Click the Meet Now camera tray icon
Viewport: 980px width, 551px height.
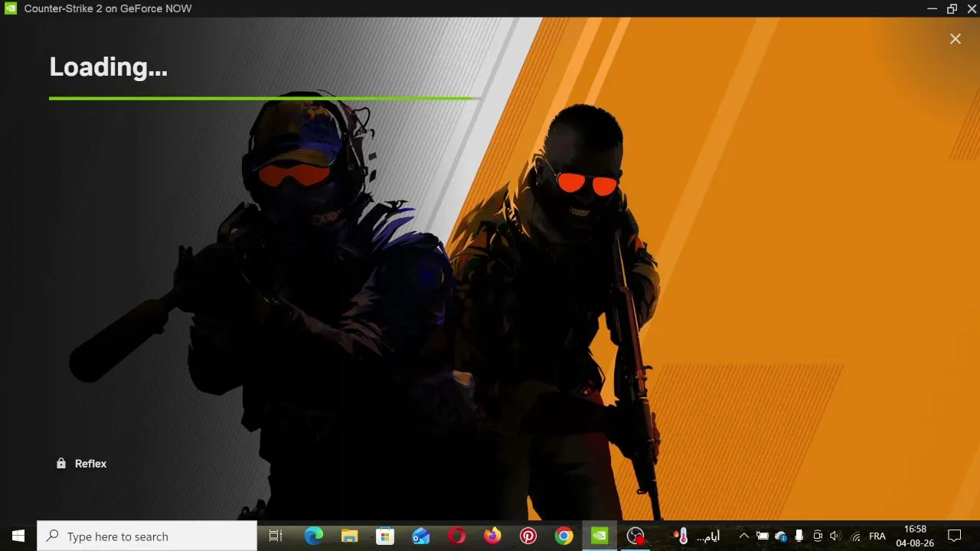coord(818,536)
